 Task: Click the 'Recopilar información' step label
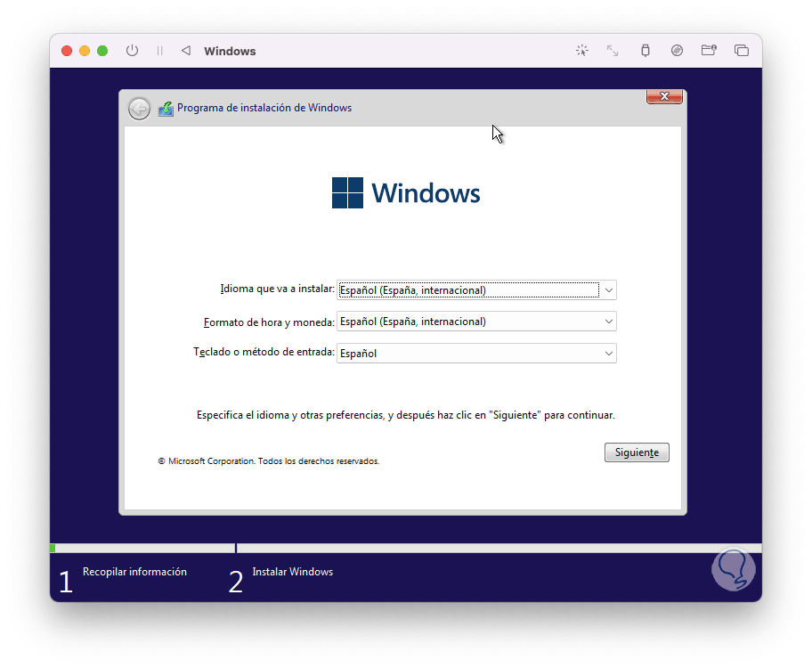pos(134,572)
